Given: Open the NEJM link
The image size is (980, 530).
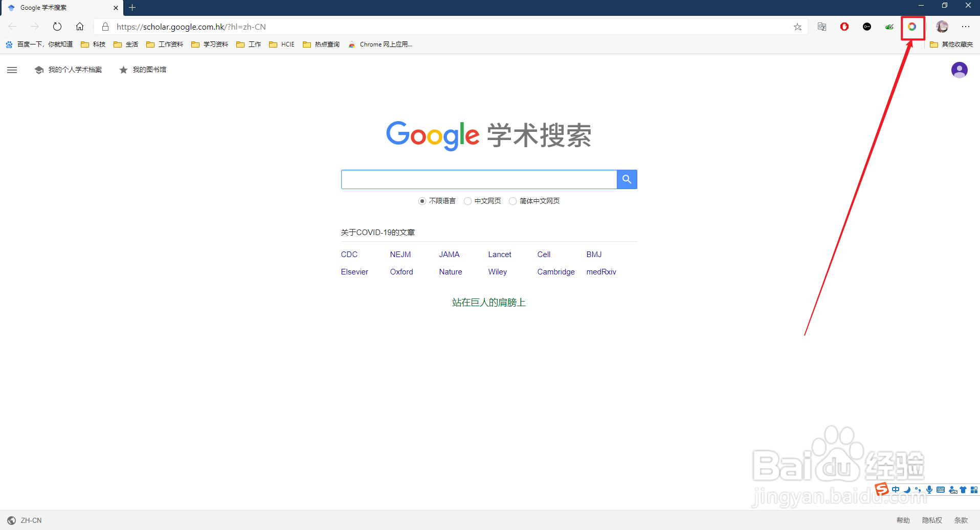Looking at the screenshot, I should [400, 255].
